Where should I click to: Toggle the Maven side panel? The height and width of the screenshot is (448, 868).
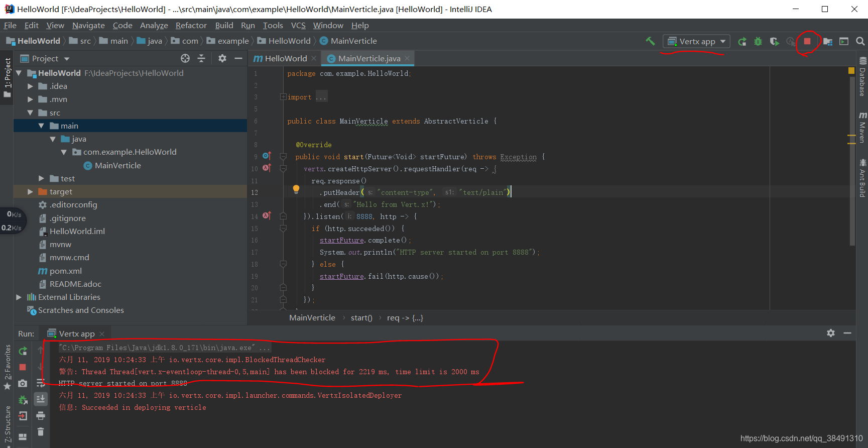(x=862, y=127)
